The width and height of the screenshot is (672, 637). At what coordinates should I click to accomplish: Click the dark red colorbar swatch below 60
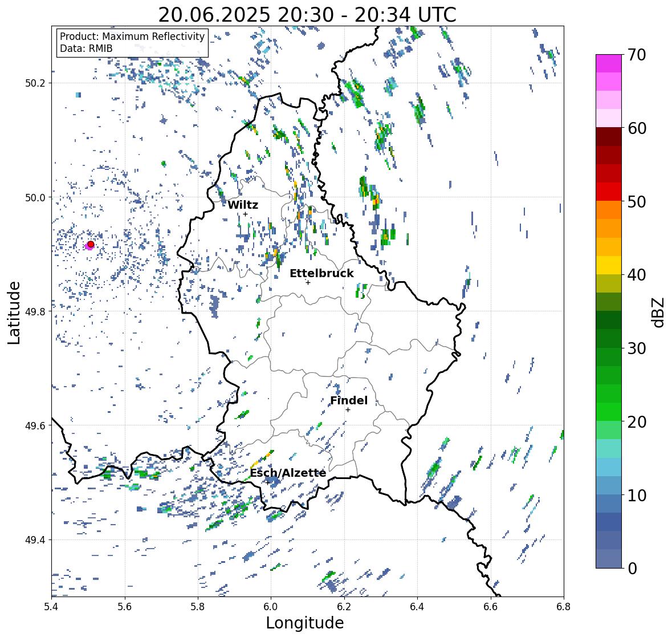609,137
